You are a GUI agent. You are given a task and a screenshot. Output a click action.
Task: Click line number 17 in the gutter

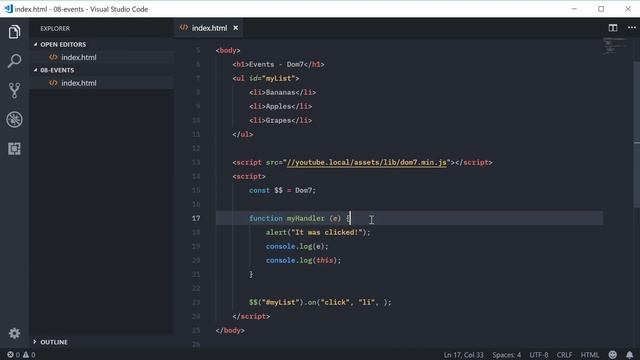point(196,218)
